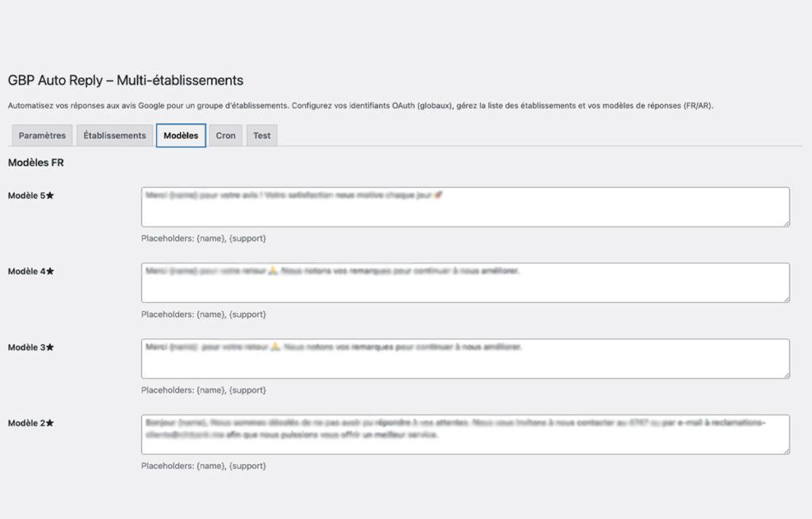Click the Modèle 4★ textarea resize grip

[x=786, y=299]
